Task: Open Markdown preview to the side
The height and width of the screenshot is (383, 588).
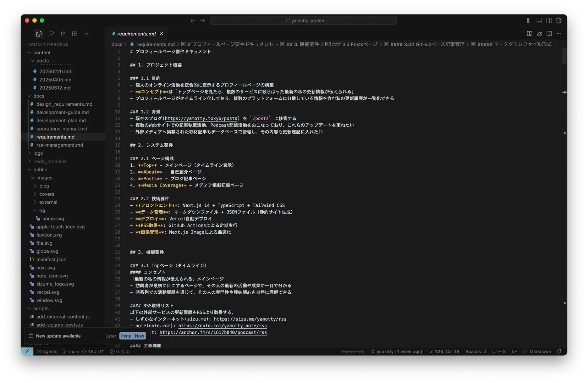Action: 529,33
